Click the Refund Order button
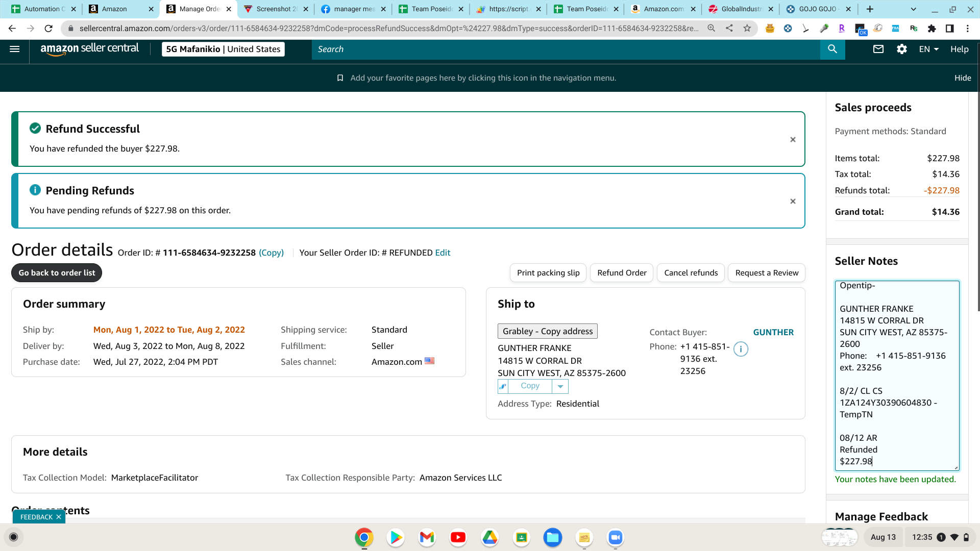The width and height of the screenshot is (980, 551). (622, 273)
